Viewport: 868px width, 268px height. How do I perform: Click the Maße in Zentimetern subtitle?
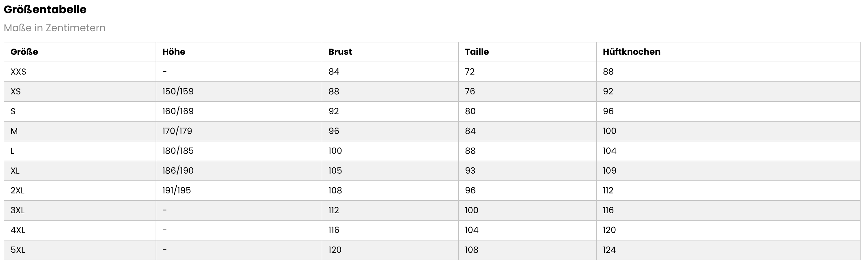click(54, 28)
